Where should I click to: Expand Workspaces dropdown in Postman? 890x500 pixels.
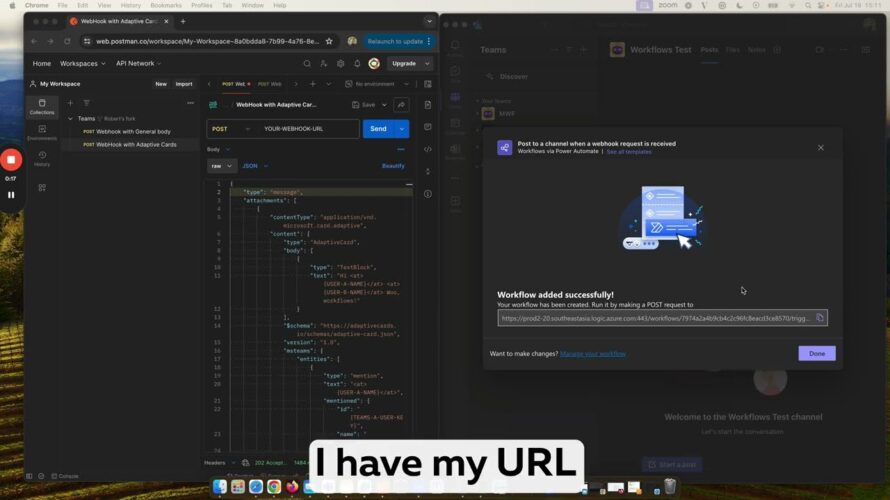(82, 64)
